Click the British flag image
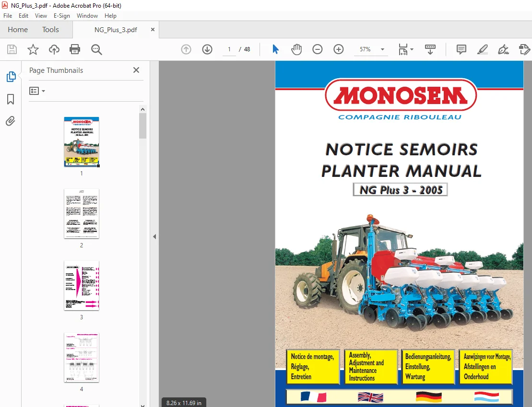532x407 pixels. (x=370, y=397)
